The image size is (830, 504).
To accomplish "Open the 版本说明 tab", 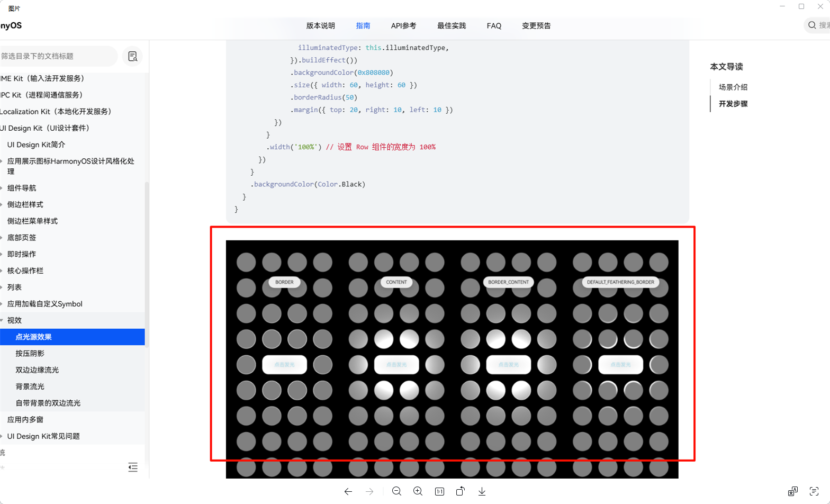I will click(x=320, y=25).
